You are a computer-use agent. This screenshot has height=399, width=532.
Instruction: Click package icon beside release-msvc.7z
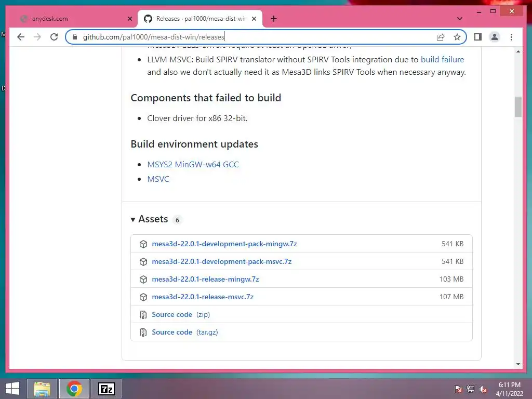[x=143, y=297]
